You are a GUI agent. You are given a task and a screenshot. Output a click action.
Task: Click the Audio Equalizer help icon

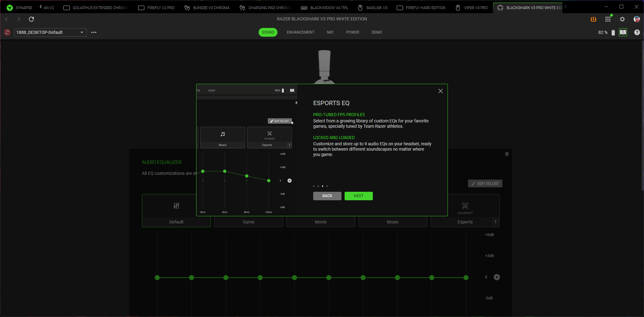coord(507,154)
